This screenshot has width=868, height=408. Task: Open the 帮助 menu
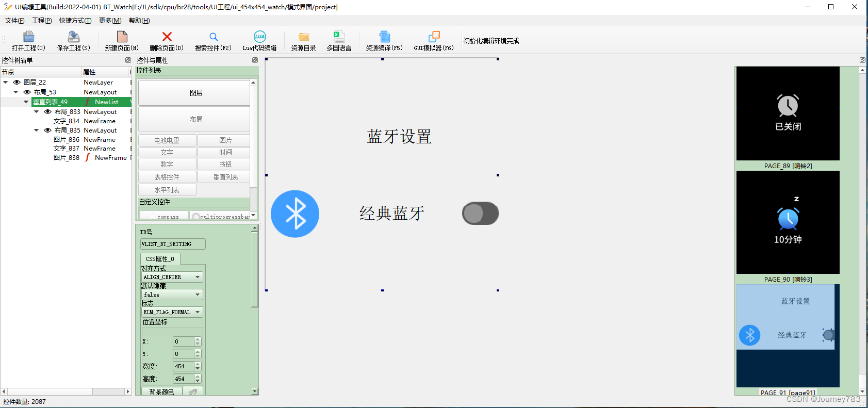pyautogui.click(x=139, y=21)
